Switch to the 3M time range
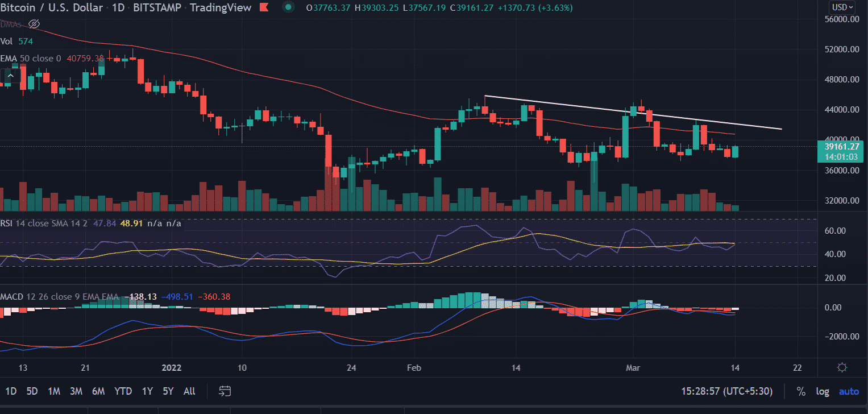The image size is (868, 414). (76, 391)
